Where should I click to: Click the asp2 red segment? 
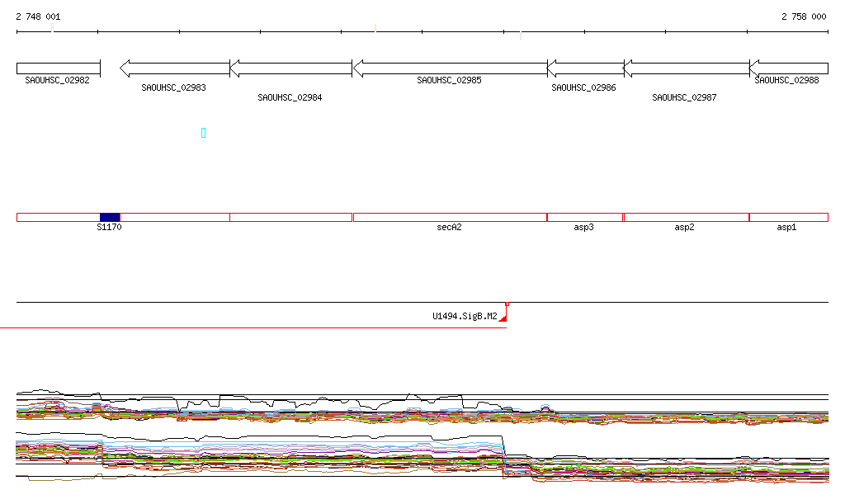(686, 217)
